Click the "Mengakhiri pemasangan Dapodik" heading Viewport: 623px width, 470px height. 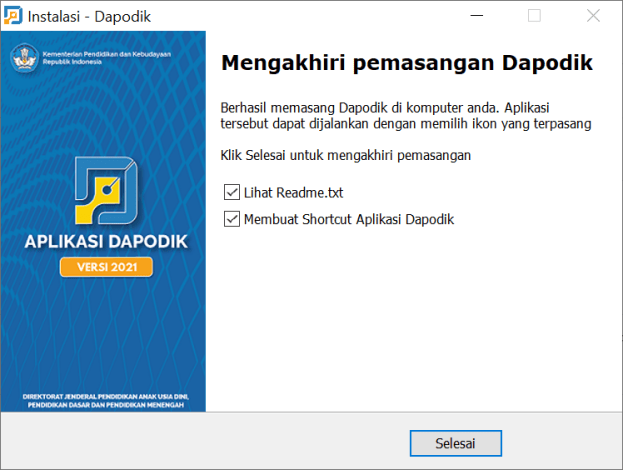click(x=406, y=63)
